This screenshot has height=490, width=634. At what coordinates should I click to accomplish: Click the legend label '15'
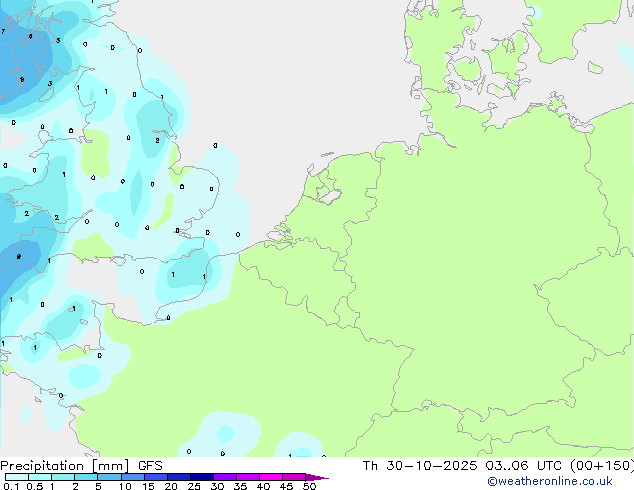(148, 486)
